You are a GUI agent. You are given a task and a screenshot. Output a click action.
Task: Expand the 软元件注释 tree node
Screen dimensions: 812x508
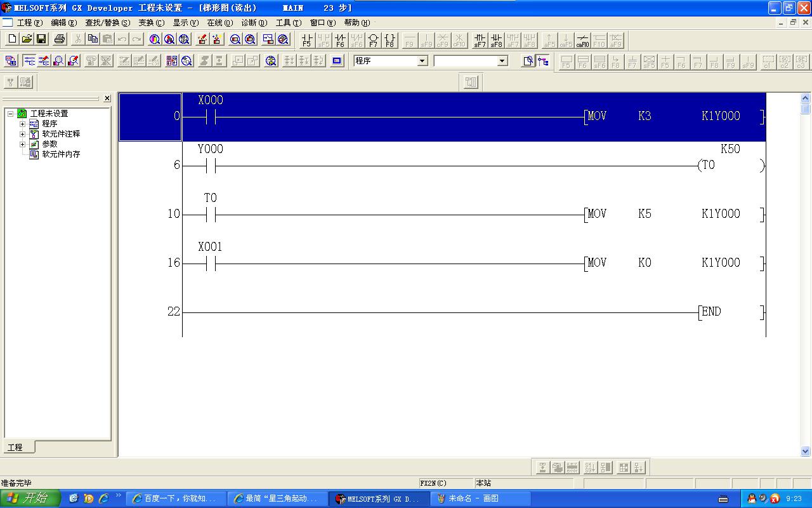click(23, 134)
